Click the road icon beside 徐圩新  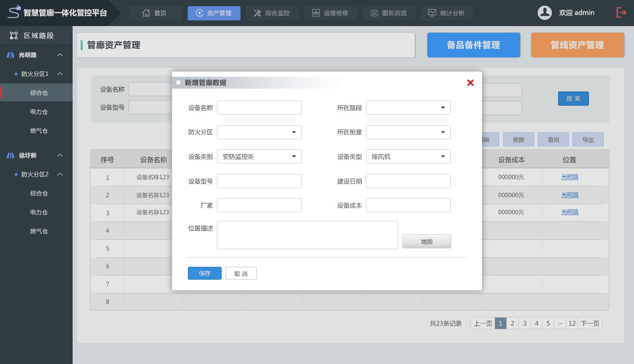pos(10,155)
